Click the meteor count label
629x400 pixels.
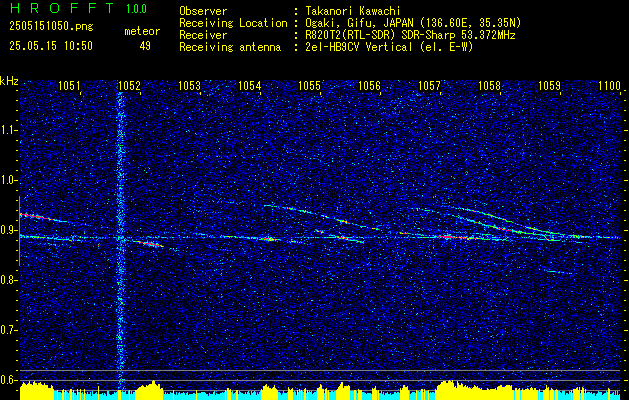142,31
